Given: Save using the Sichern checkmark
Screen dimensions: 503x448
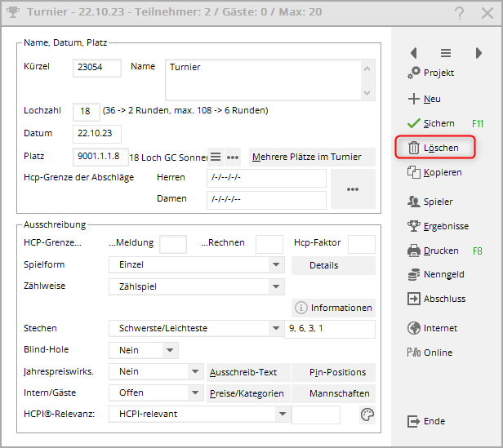Looking at the screenshot, I should pyautogui.click(x=413, y=123).
